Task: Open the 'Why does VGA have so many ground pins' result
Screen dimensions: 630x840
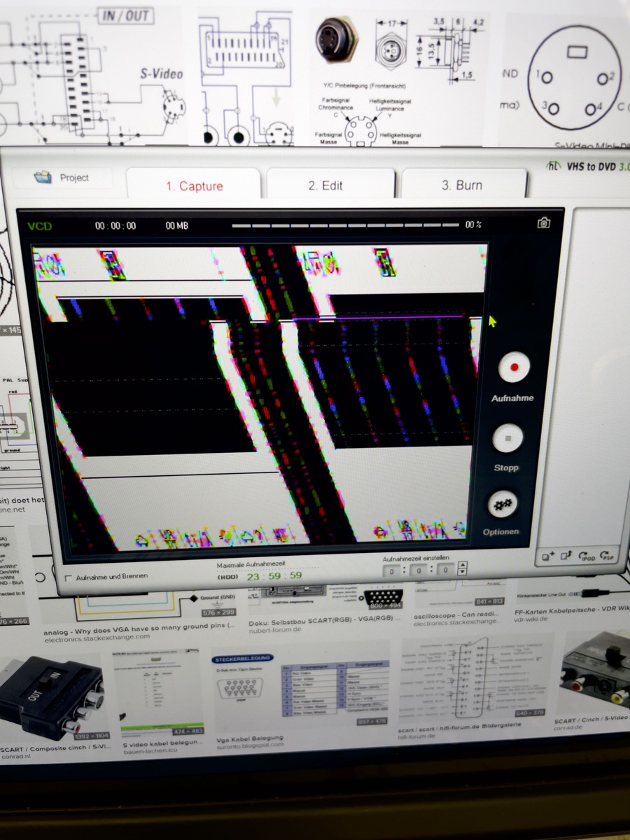Action: coord(140,627)
